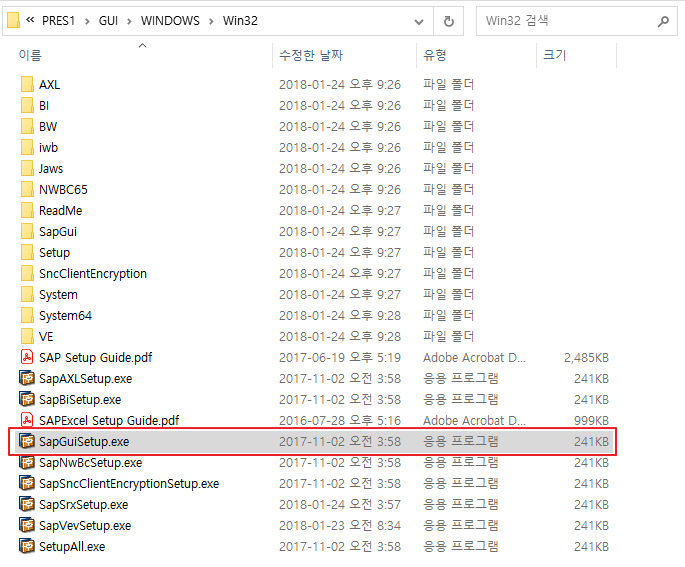
Task: Click the Win32 검색 search box
Action: (577, 21)
